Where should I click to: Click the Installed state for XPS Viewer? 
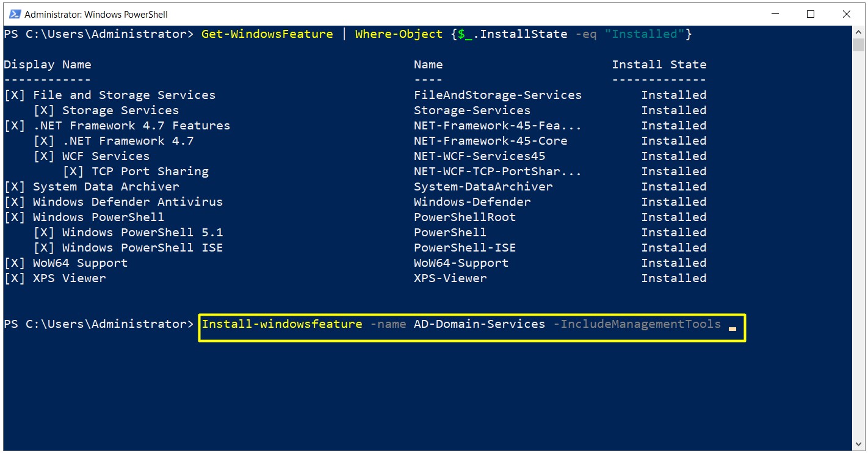click(674, 278)
